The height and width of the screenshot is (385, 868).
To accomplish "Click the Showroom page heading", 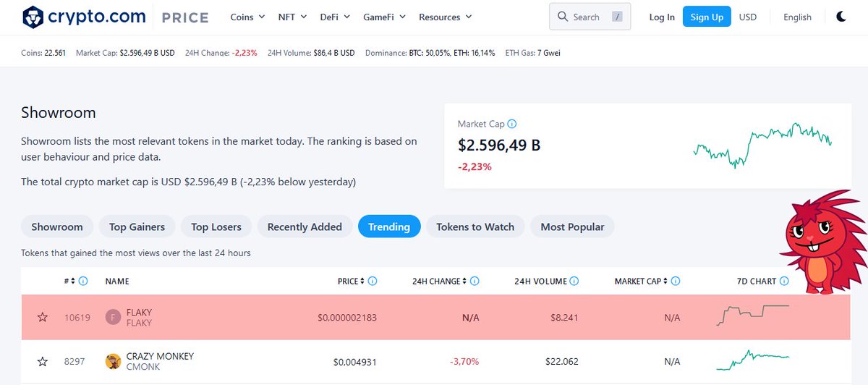I will pyautogui.click(x=59, y=113).
